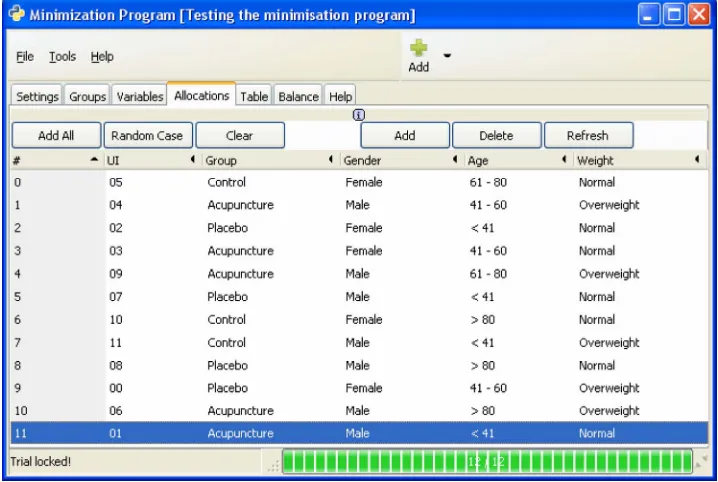Screen dimensions: 718x482
Task: Select row 0 with UI 05
Action: pyautogui.click(x=359, y=182)
